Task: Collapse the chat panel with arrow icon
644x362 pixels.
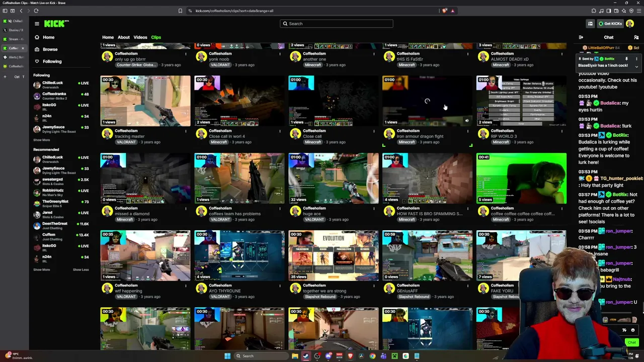Action: point(581,37)
